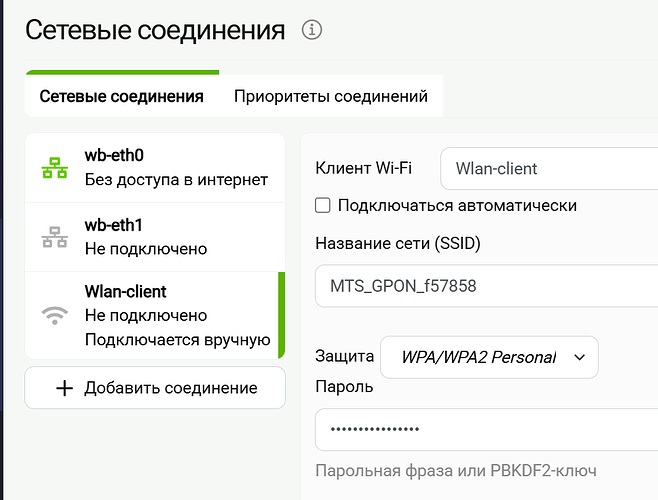Switch to the Приоритеты соединений tab
The width and height of the screenshot is (658, 500).
pyautogui.click(x=331, y=96)
